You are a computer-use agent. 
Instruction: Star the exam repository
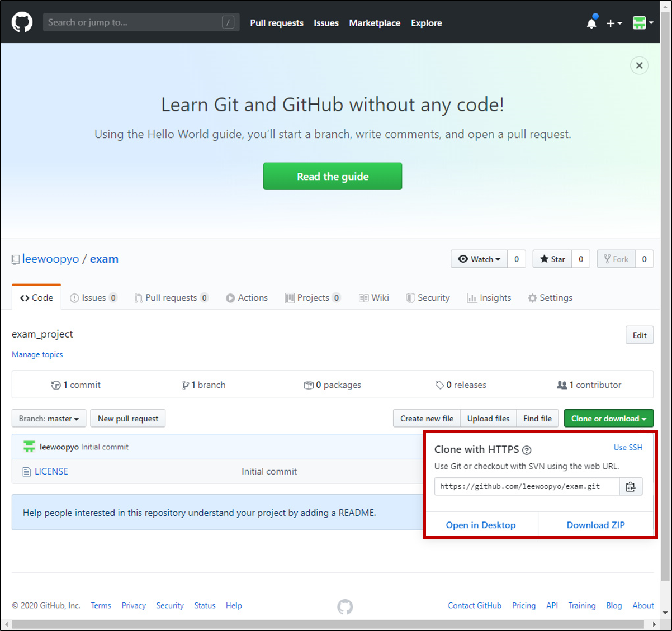click(552, 259)
